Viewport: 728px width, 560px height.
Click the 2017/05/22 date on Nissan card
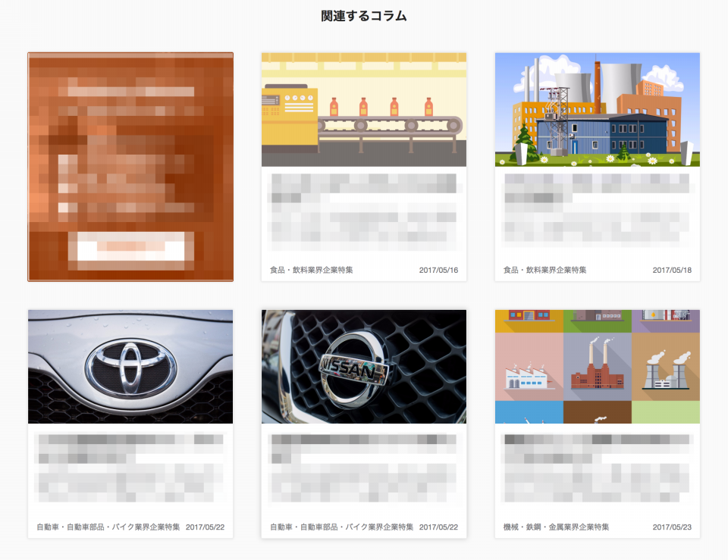click(x=439, y=527)
